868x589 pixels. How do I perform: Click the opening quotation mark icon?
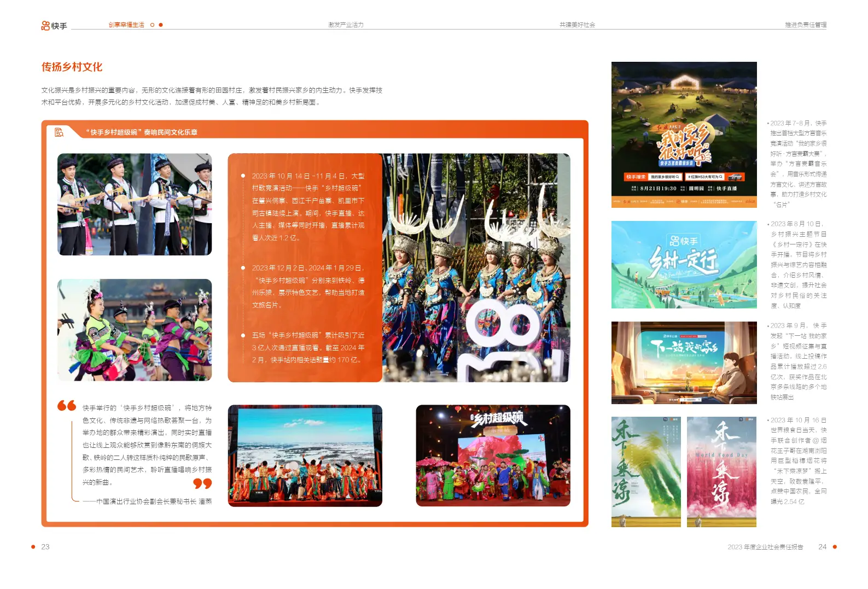[67, 405]
